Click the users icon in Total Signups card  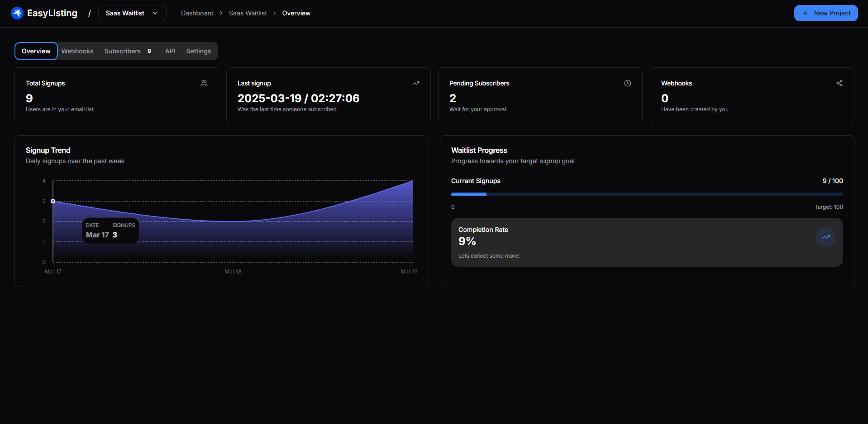(x=204, y=83)
